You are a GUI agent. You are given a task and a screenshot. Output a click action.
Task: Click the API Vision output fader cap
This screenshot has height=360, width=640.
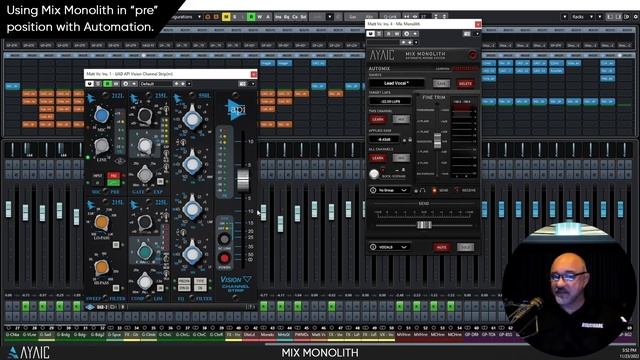point(243,180)
